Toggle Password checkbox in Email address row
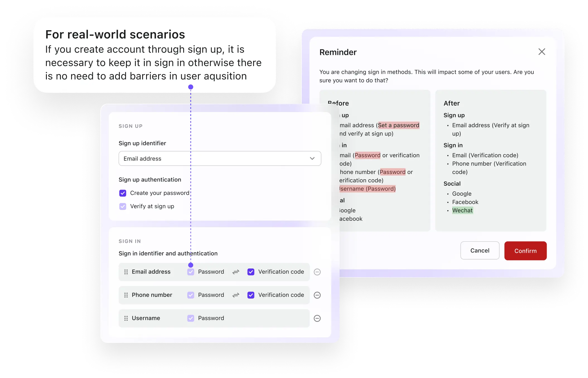 pyautogui.click(x=191, y=272)
